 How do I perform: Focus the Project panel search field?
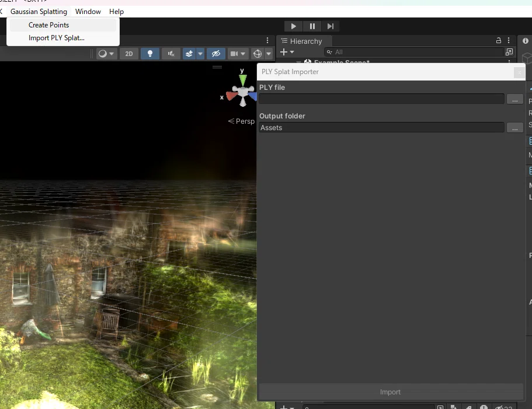click(368, 407)
